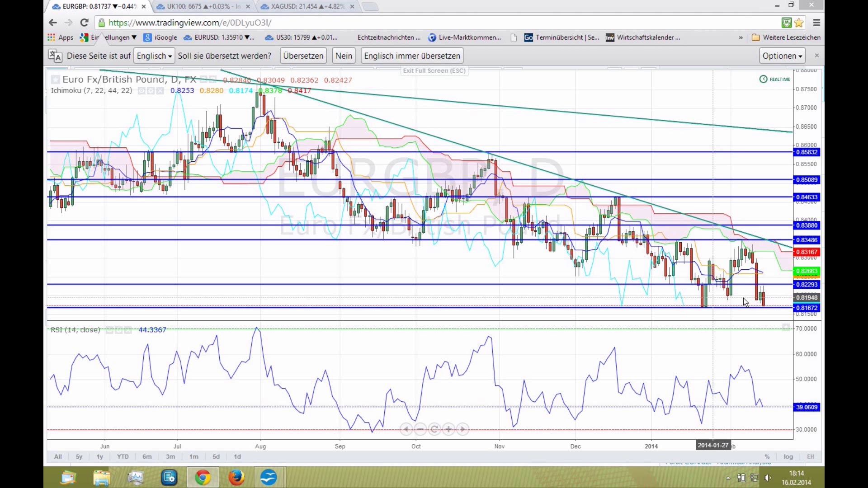Open Firefox from the taskbar
The height and width of the screenshot is (488, 868).
pos(236,478)
